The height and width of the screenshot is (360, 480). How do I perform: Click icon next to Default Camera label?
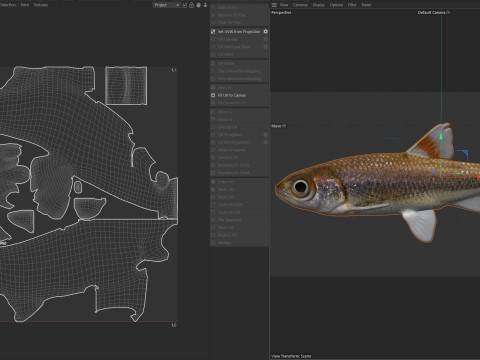click(x=448, y=12)
